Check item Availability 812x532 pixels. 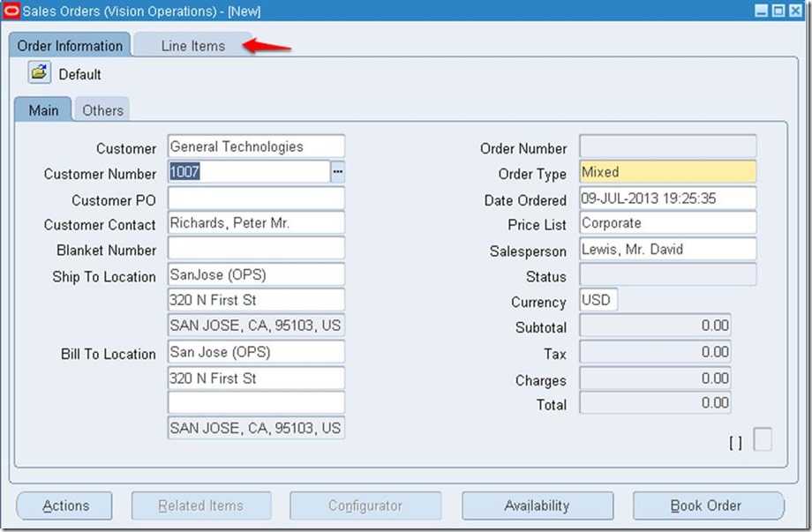point(538,506)
